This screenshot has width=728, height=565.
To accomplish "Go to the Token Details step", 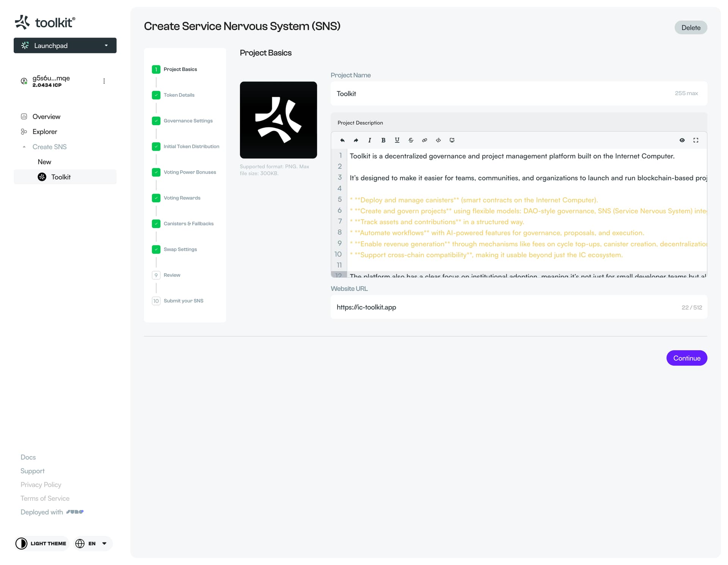I will pos(179,95).
